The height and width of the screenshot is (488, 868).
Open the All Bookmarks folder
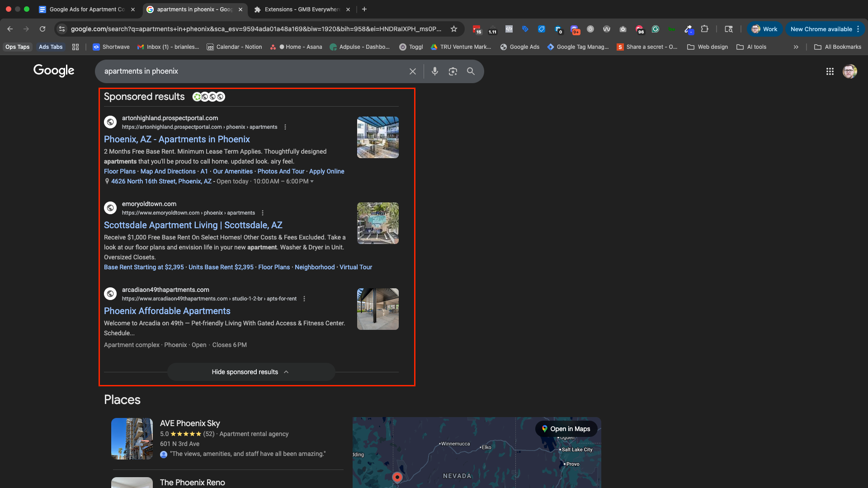pyautogui.click(x=838, y=47)
